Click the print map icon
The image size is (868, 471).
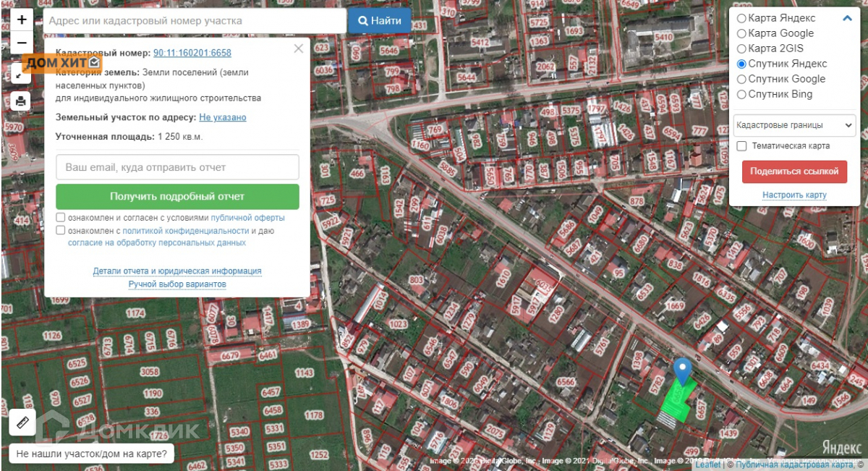pyautogui.click(x=21, y=101)
